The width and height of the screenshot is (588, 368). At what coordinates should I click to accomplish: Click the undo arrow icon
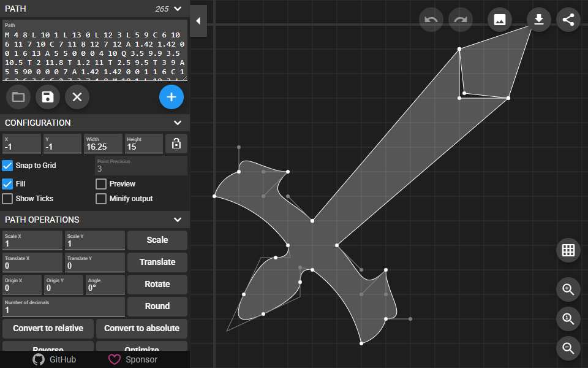[431, 20]
